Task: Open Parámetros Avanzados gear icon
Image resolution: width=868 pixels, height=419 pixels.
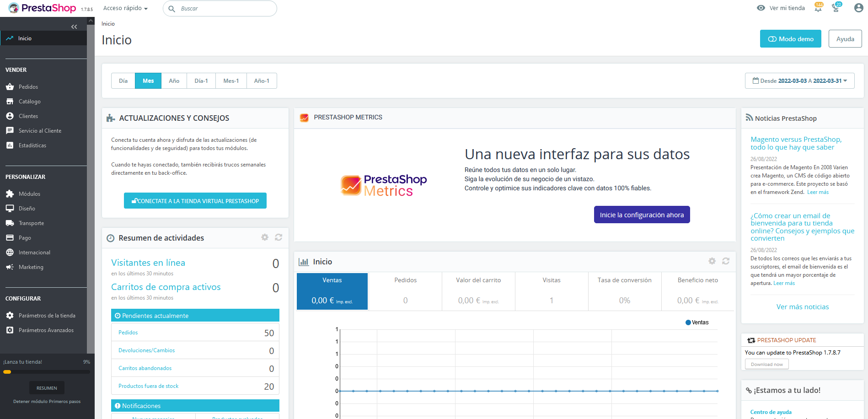Action: [10, 330]
